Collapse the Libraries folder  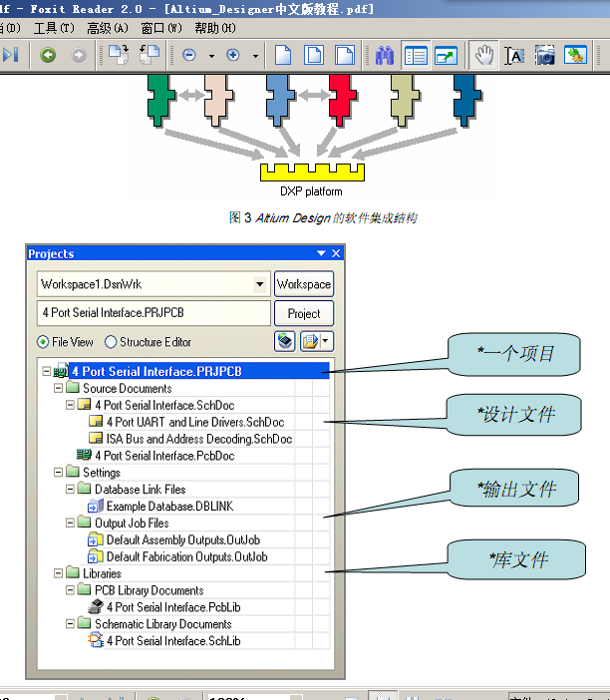click(x=58, y=572)
